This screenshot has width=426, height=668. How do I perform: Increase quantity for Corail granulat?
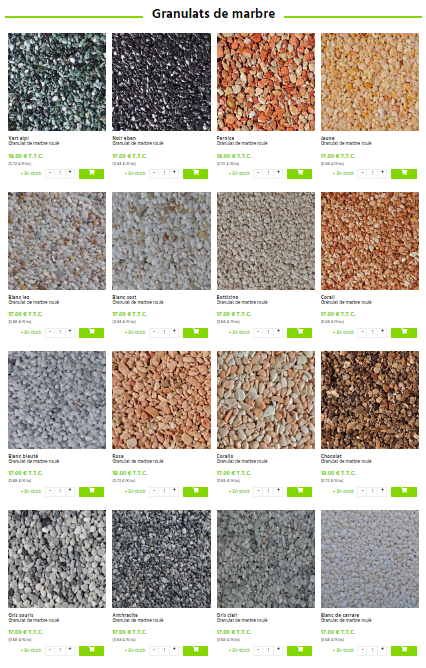[x=382, y=332]
